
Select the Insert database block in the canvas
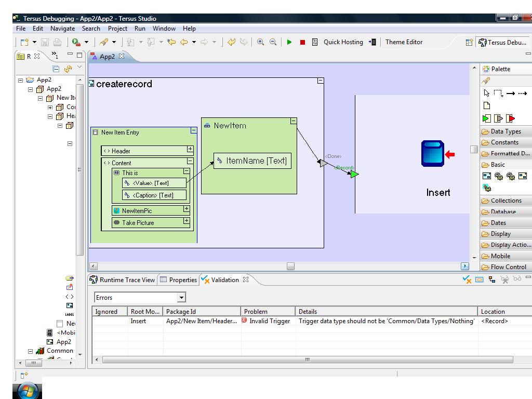coord(433,154)
